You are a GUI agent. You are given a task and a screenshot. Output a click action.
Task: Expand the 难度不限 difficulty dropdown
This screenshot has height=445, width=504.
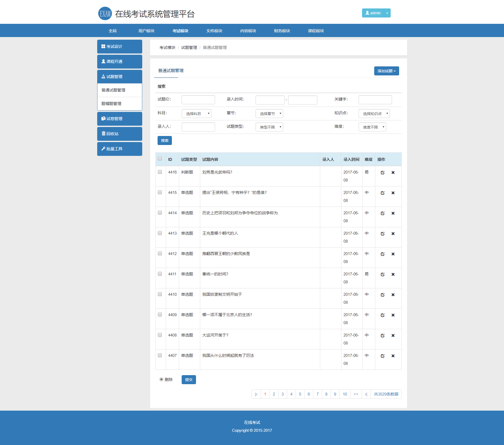(x=372, y=127)
